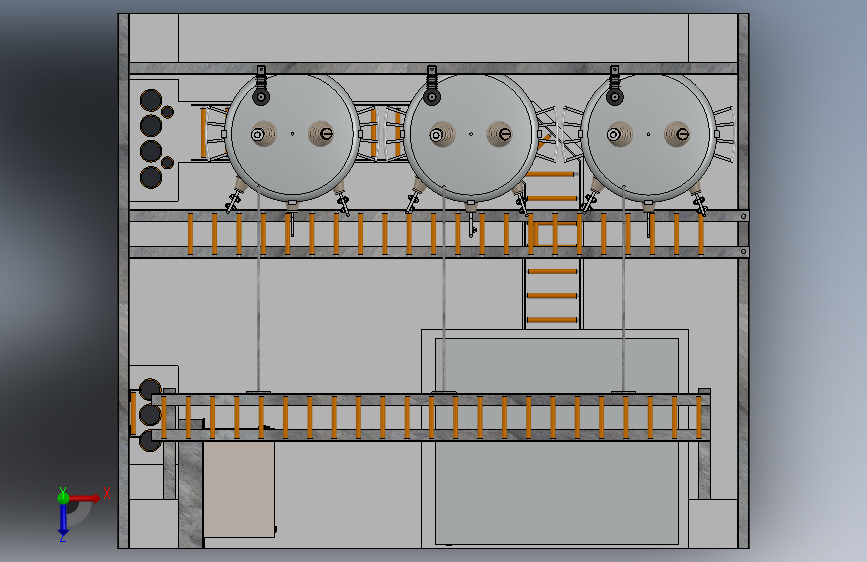Pick the pulley hanger above the middle tank

tap(432, 85)
